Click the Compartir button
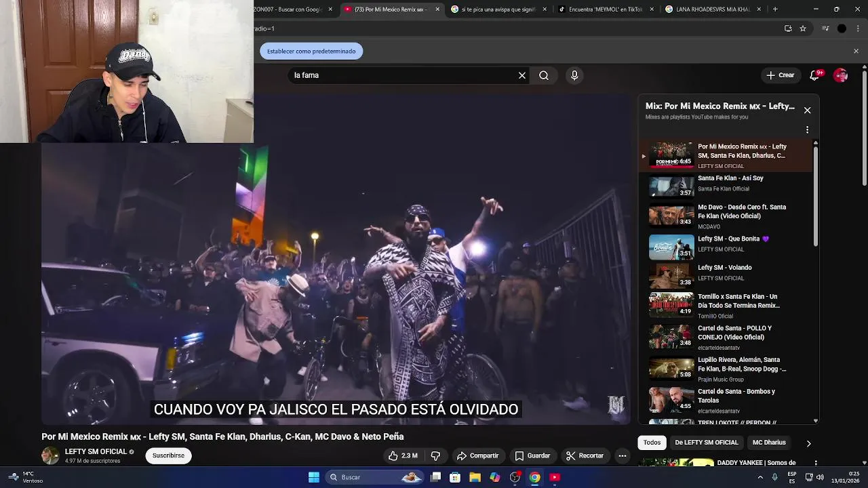This screenshot has height=488, width=868. pos(477,455)
